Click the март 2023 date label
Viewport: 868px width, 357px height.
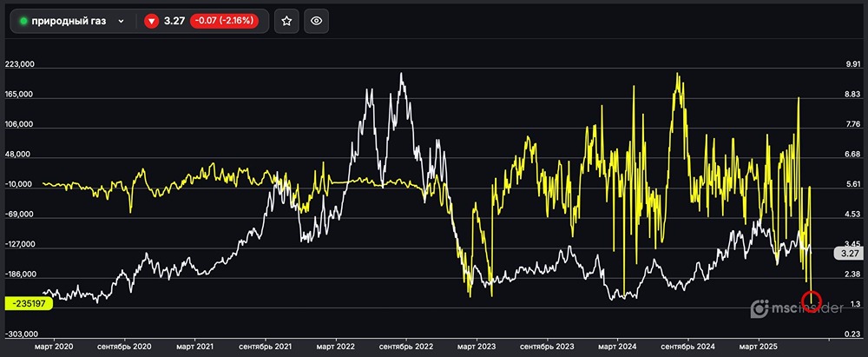click(476, 347)
